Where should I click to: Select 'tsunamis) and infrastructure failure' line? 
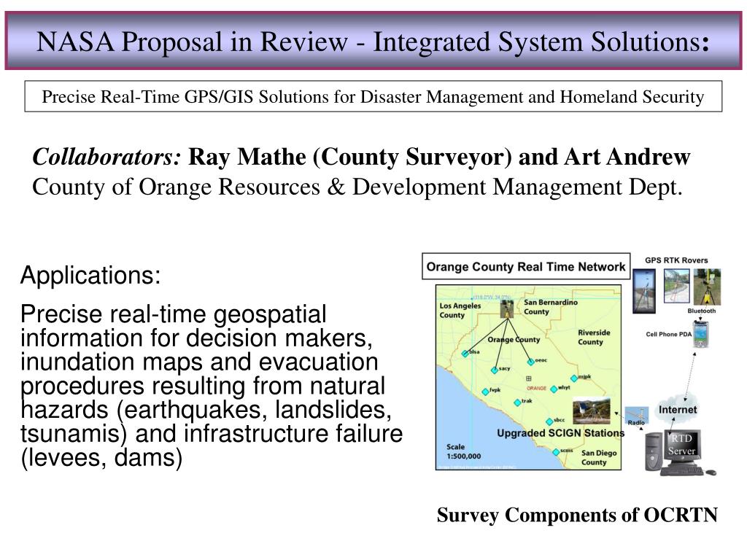212,434
